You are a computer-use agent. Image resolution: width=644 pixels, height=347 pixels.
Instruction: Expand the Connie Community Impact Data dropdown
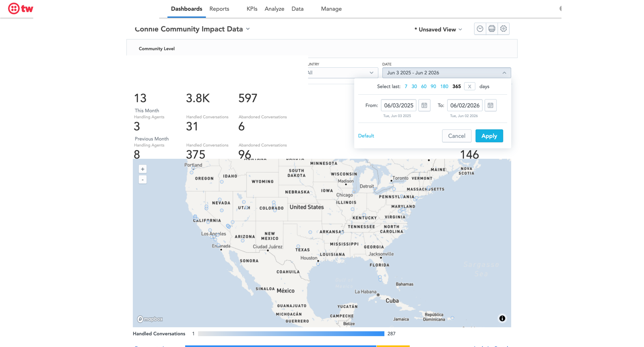[x=248, y=29]
